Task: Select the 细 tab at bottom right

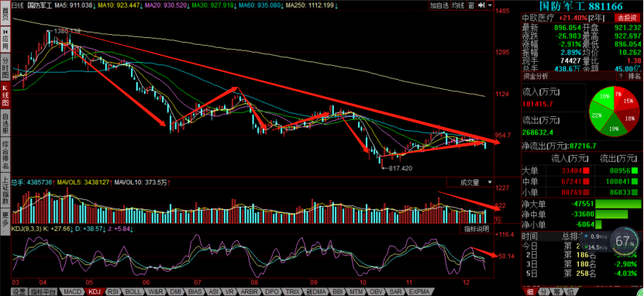Action: [x=531, y=292]
